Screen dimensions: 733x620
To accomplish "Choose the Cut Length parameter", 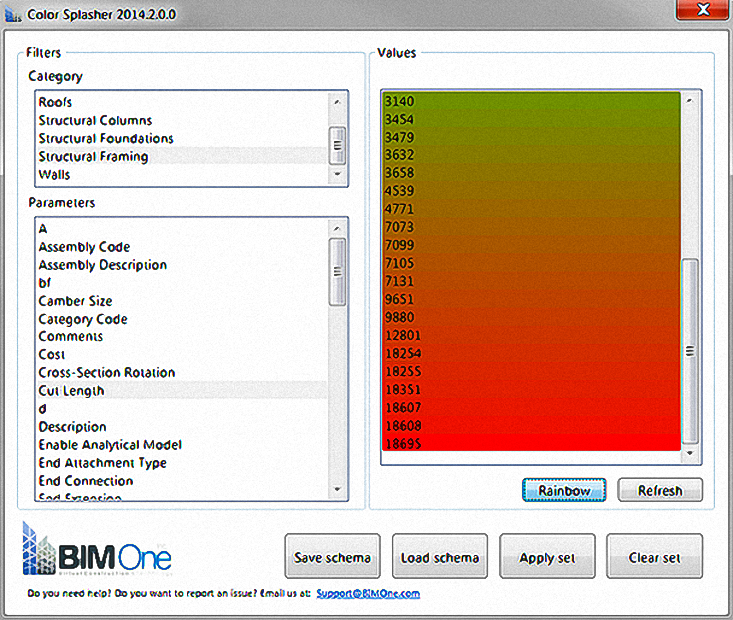I will pos(71,391).
